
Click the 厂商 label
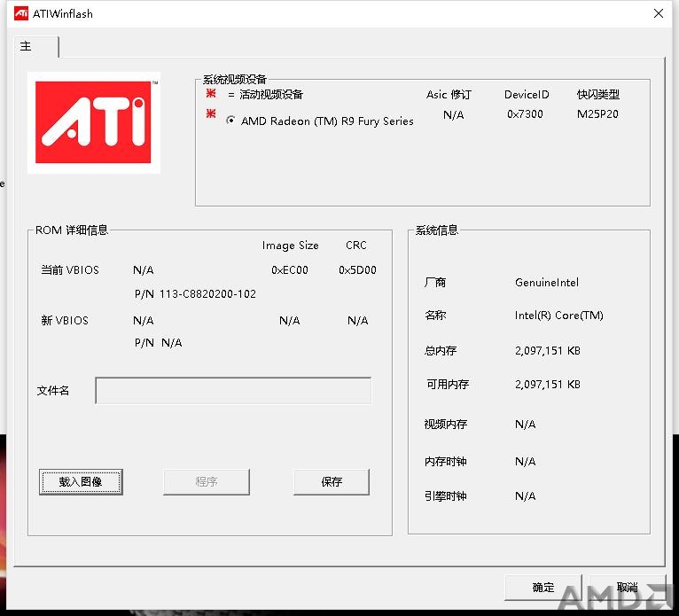click(435, 283)
